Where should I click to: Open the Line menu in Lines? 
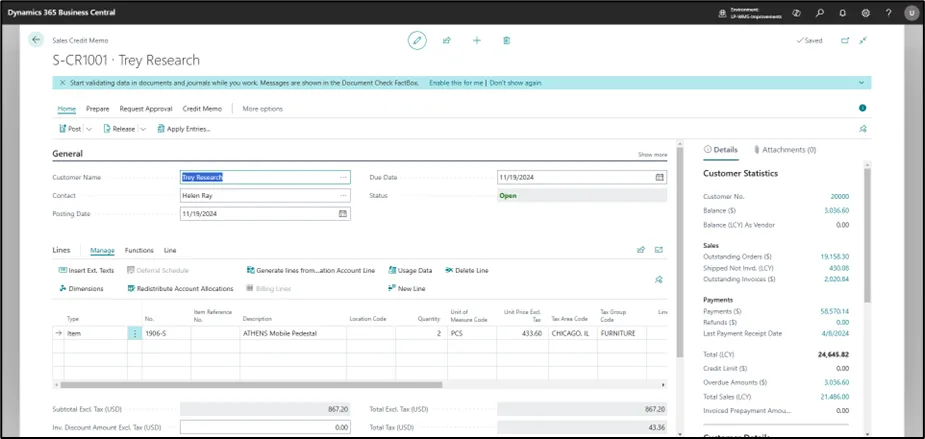tap(170, 251)
